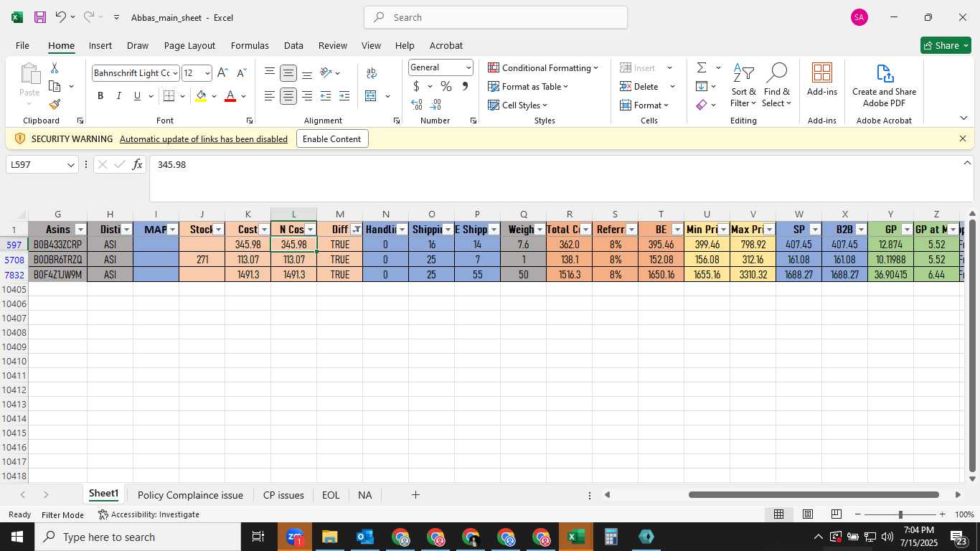Cut selection with the scissors icon
Viewport: 980px width, 551px height.
click(55, 67)
